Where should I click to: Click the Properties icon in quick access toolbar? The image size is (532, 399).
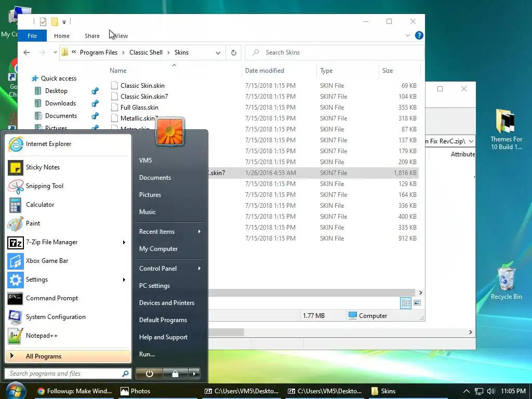[43, 22]
